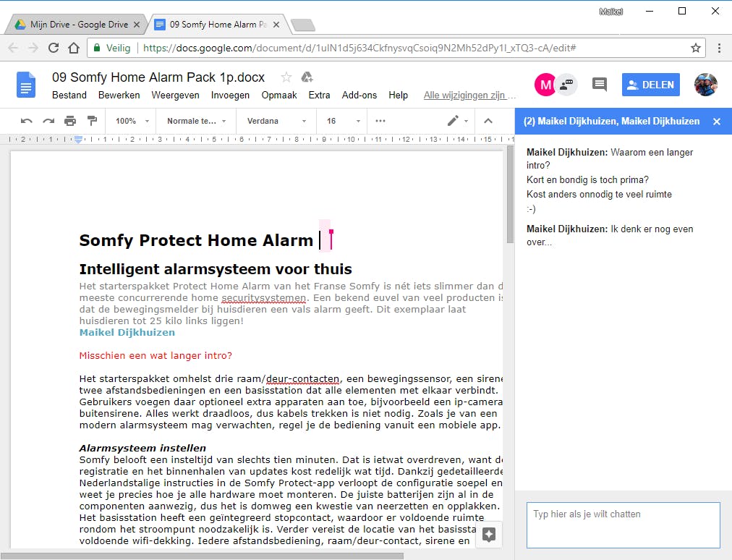Click the blue author name 'Maikel Dijkhuizen' in document
Screen dimensions: 732x560
click(x=127, y=333)
